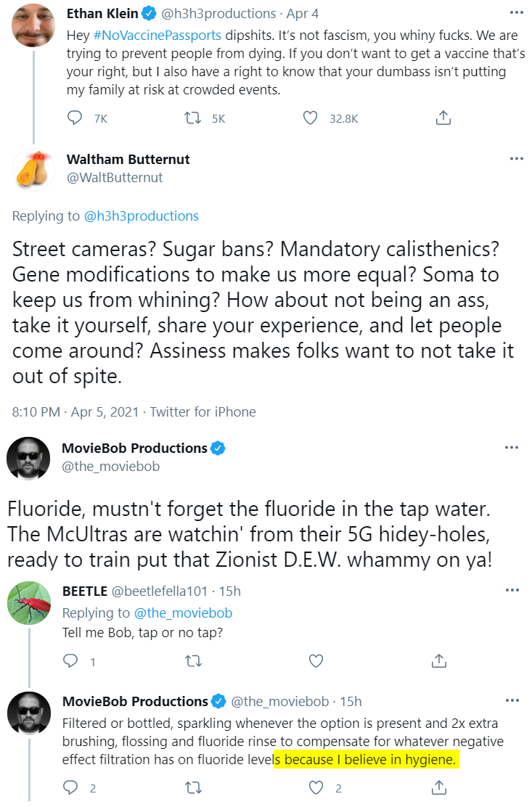Reply to BEETLE's tap or no tap tweet
Viewport: 532px width, 807px height.
pyautogui.click(x=70, y=661)
